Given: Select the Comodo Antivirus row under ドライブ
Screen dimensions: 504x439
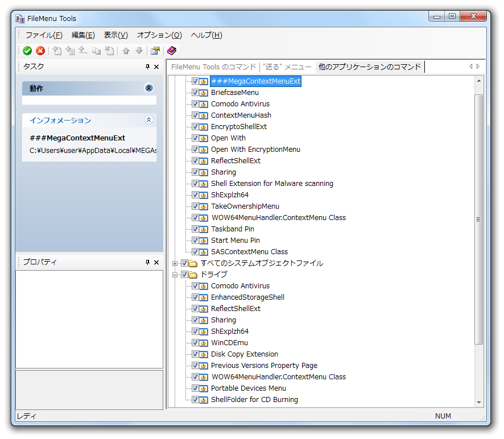Looking at the screenshot, I should tap(241, 285).
